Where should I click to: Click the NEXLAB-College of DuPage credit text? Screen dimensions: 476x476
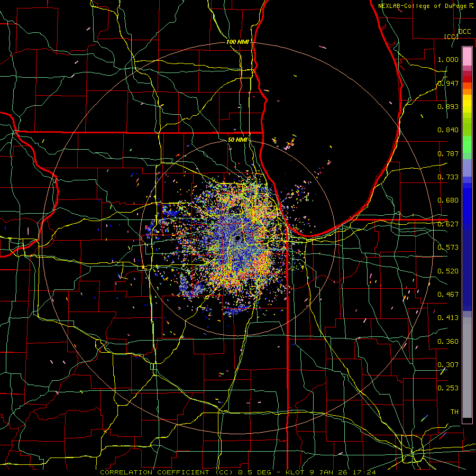[425, 6]
